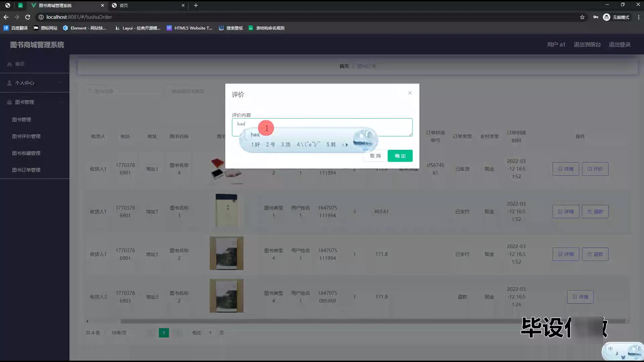Choose IME candidate 1.好

point(256,144)
